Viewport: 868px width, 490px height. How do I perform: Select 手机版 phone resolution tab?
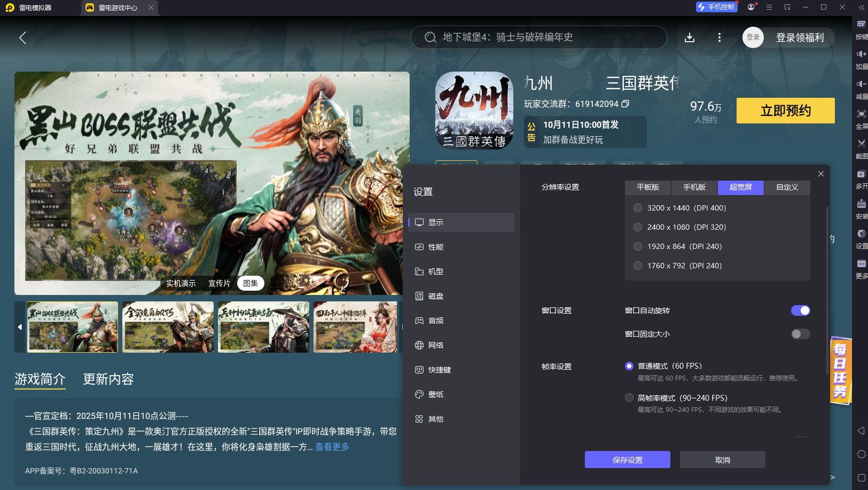click(x=694, y=188)
